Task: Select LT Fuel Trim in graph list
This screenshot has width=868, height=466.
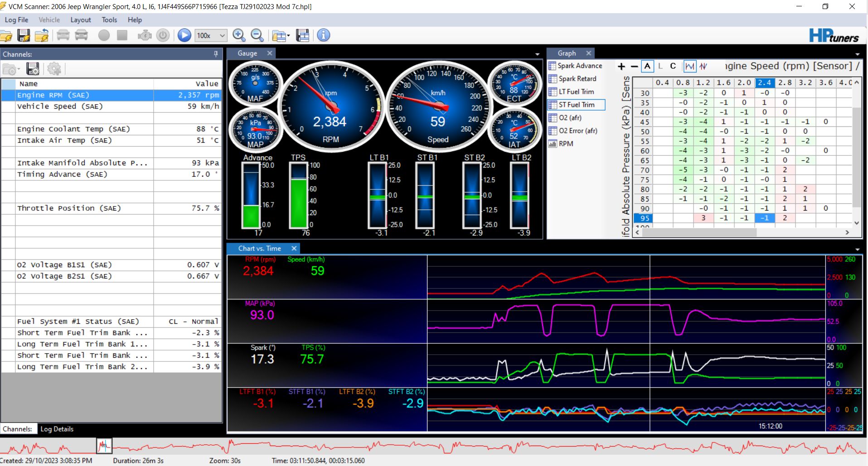Action: coord(576,91)
